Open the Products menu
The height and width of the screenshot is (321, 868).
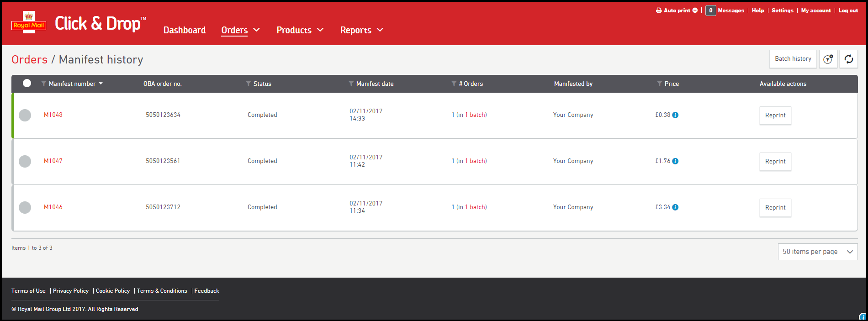pyautogui.click(x=300, y=30)
